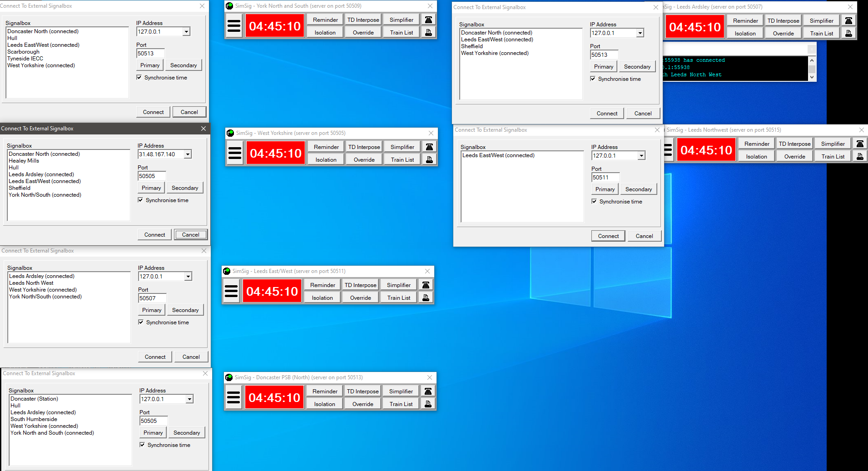The image size is (868, 471).
Task: Select Scarborough in Signalbox list
Action: (x=24, y=52)
